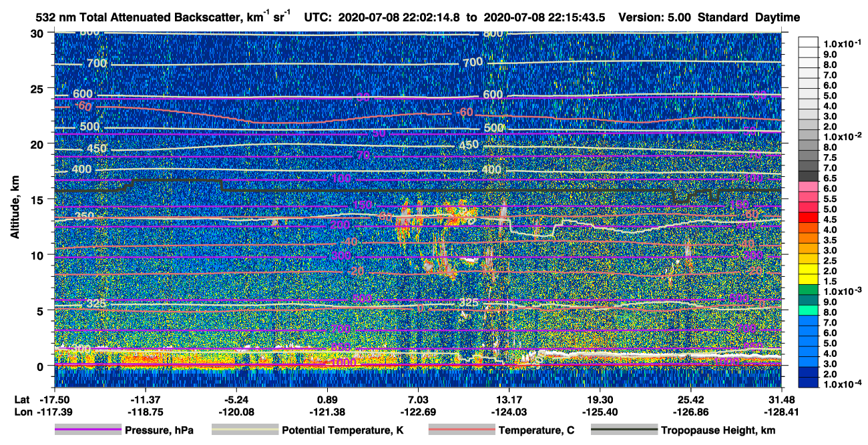Click the longitude value '-120.08'
The image size is (868, 445).
coord(236,411)
